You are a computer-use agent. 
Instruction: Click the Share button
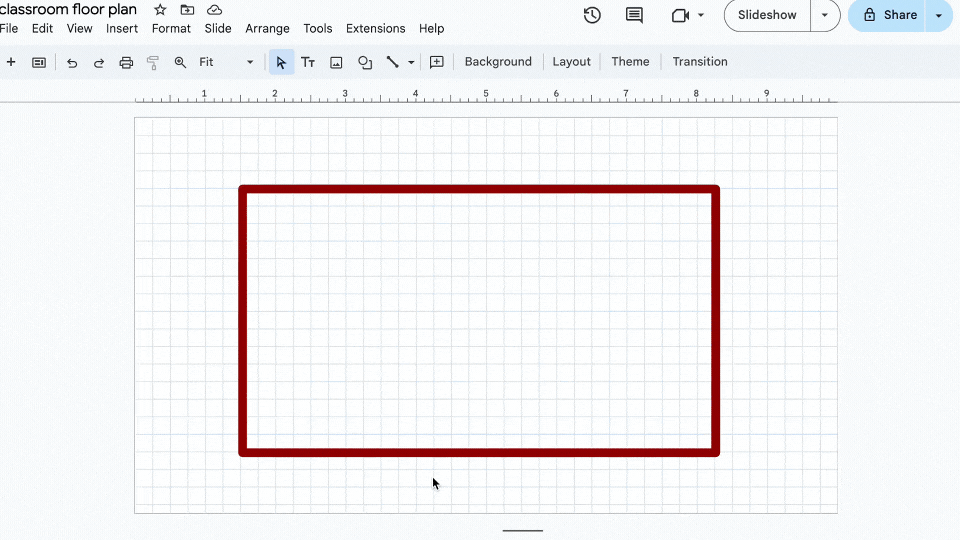888,15
